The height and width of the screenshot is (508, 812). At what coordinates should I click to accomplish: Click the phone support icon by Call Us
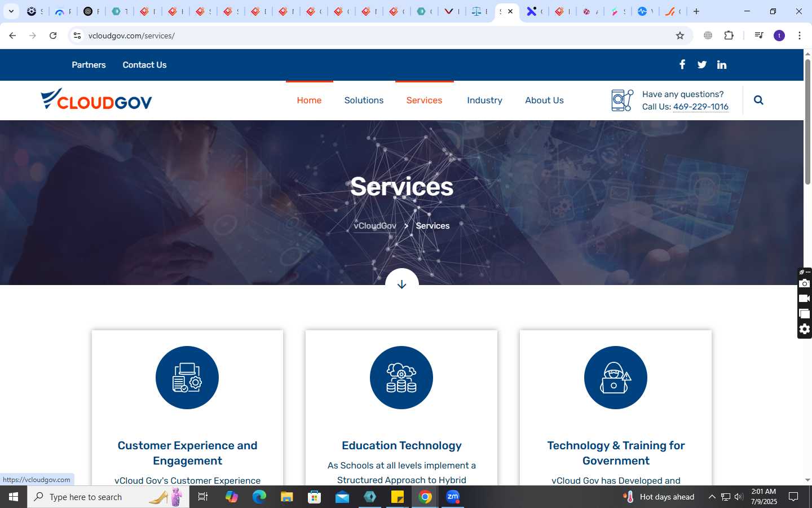point(623,100)
